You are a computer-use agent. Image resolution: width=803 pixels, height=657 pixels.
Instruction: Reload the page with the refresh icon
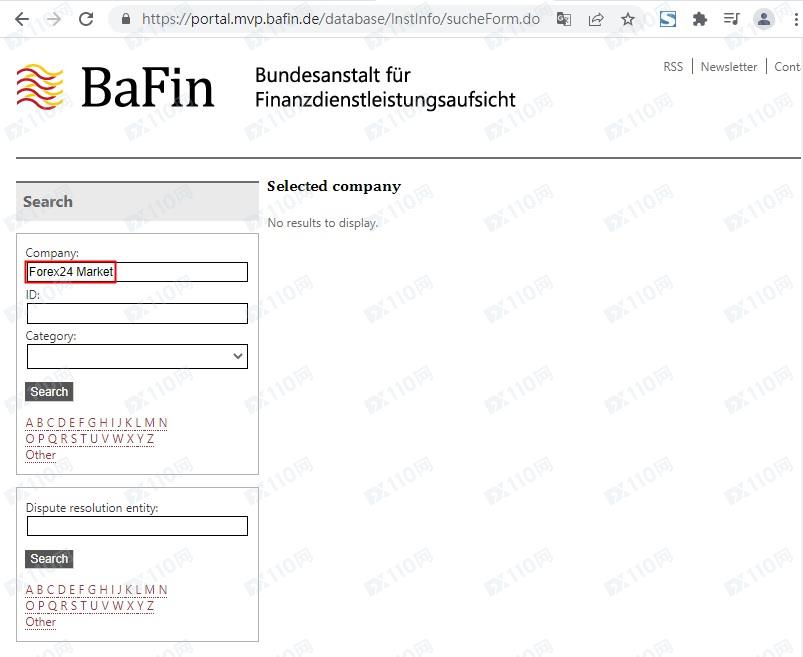coord(86,19)
